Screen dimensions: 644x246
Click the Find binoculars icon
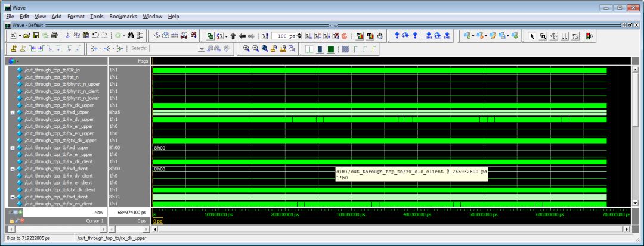pyautogui.click(x=131, y=36)
